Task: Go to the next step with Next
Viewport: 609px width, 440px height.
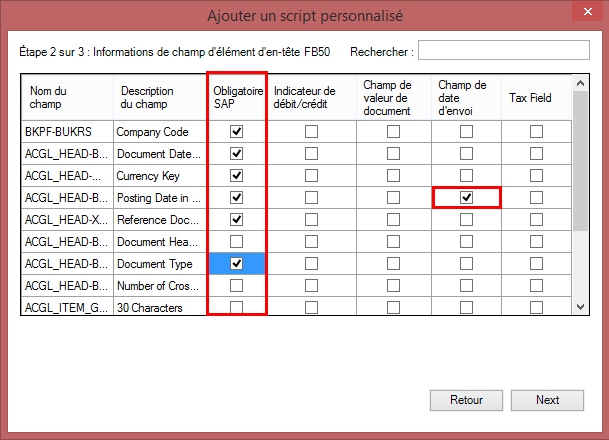Action: tap(547, 400)
